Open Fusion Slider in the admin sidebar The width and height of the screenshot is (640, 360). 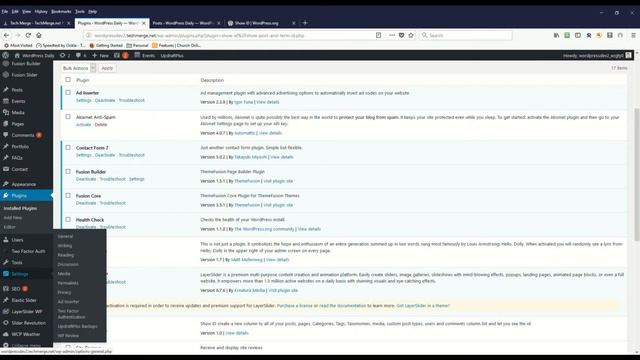click(x=24, y=75)
